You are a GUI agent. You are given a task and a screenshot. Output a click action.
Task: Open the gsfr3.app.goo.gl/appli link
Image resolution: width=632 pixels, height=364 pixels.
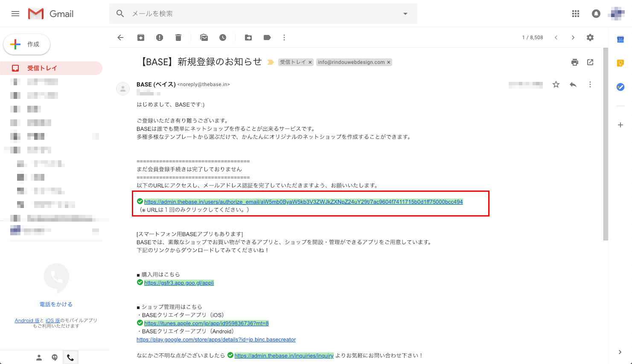(179, 283)
